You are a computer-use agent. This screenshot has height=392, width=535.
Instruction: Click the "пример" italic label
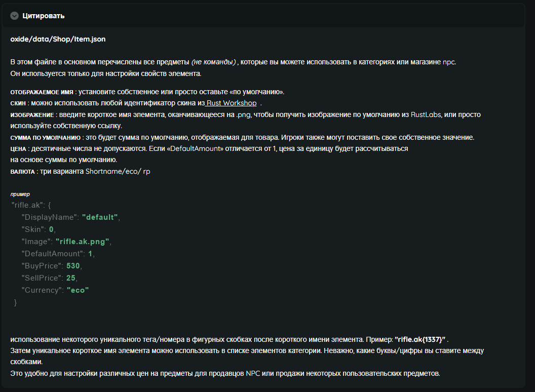click(20, 194)
